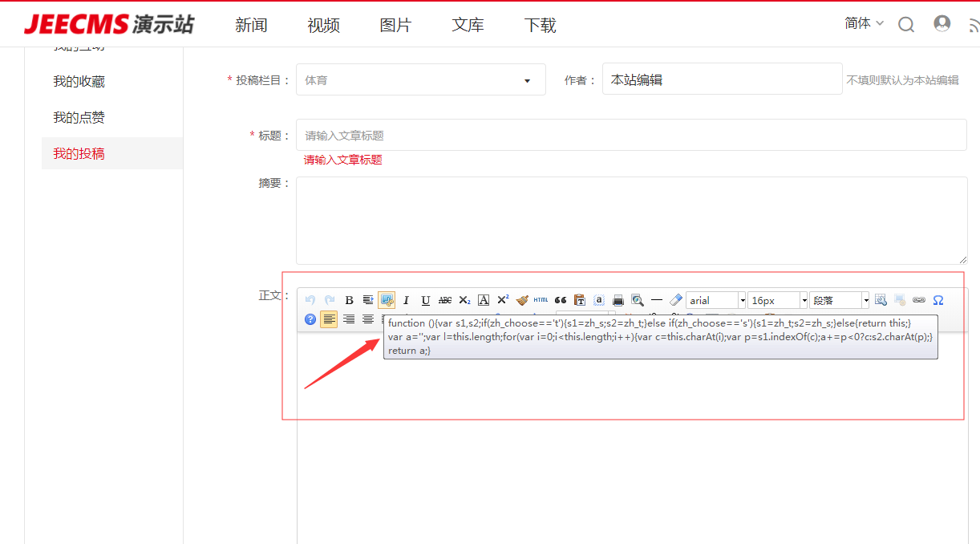The image size is (980, 544).
Task: Click the JEECMS演示站 logo
Action: 108,24
